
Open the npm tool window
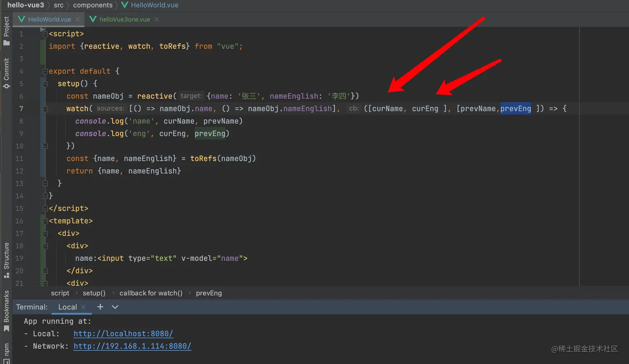click(6, 353)
